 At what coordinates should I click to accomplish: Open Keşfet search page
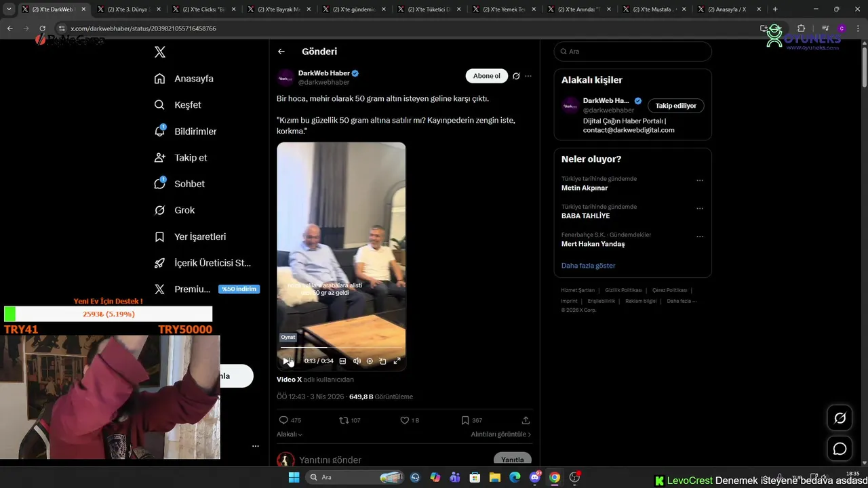point(178,105)
